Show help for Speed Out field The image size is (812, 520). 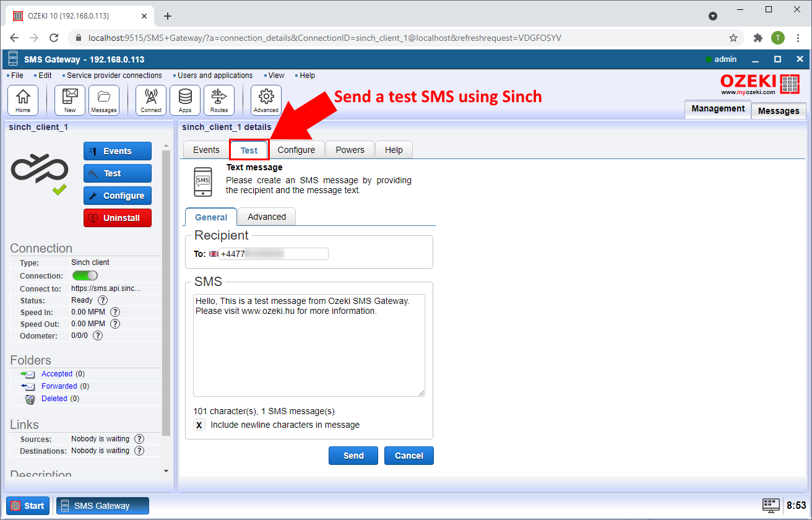[x=115, y=324]
